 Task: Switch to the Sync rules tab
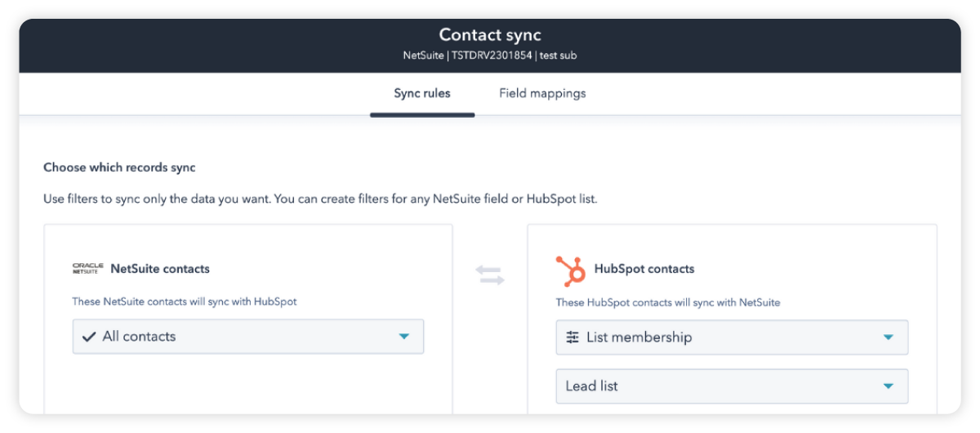[x=421, y=93]
